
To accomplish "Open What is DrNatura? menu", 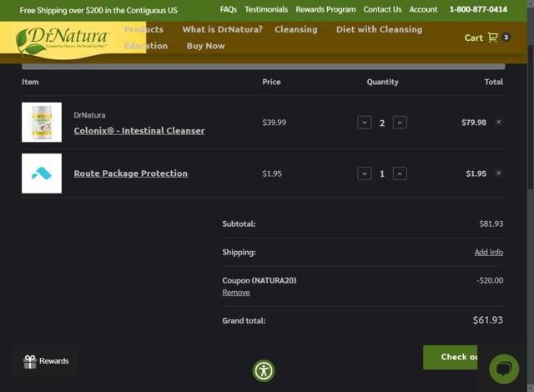I will pyautogui.click(x=223, y=29).
